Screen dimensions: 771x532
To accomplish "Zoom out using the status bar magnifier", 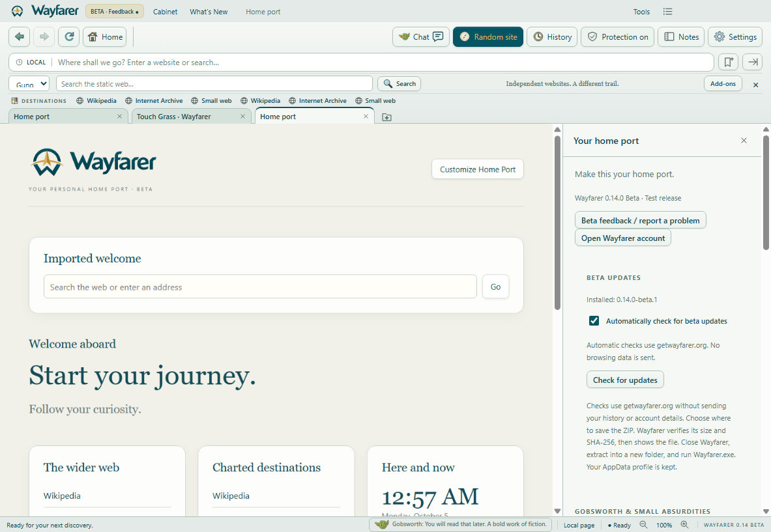I will tap(644, 525).
